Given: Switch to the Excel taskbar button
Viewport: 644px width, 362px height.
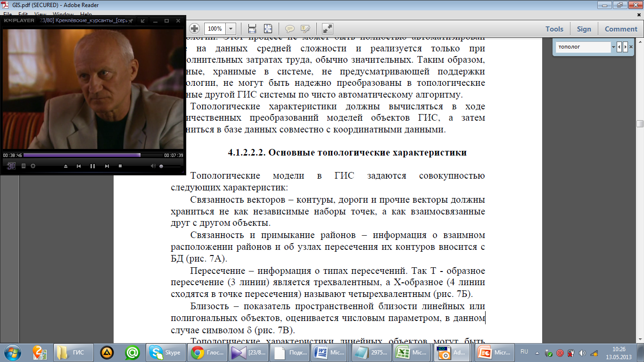Looking at the screenshot, I should coord(413,353).
